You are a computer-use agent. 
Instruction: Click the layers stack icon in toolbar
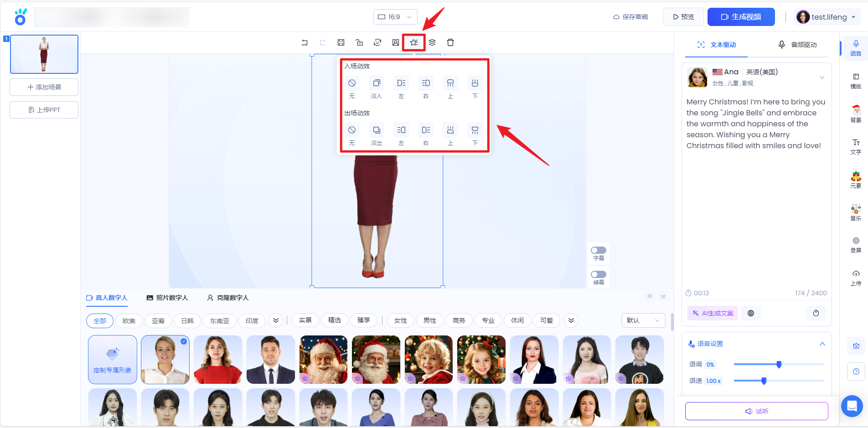click(x=432, y=42)
